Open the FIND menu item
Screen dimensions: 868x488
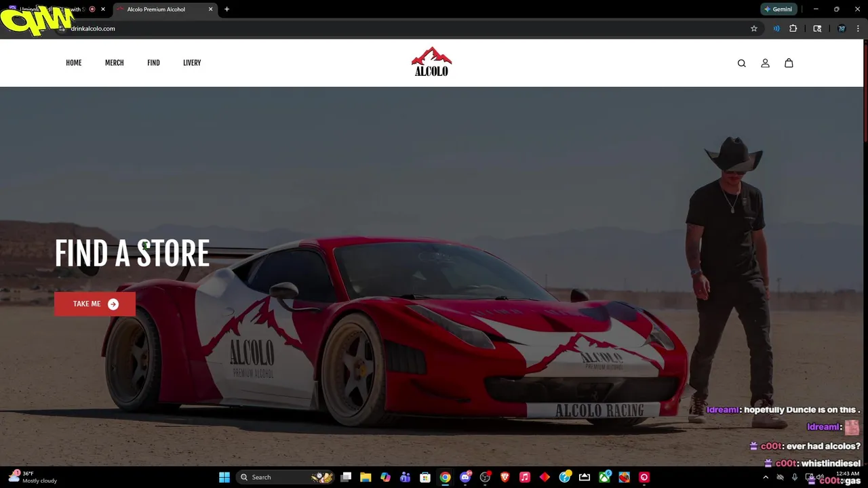pyautogui.click(x=153, y=63)
